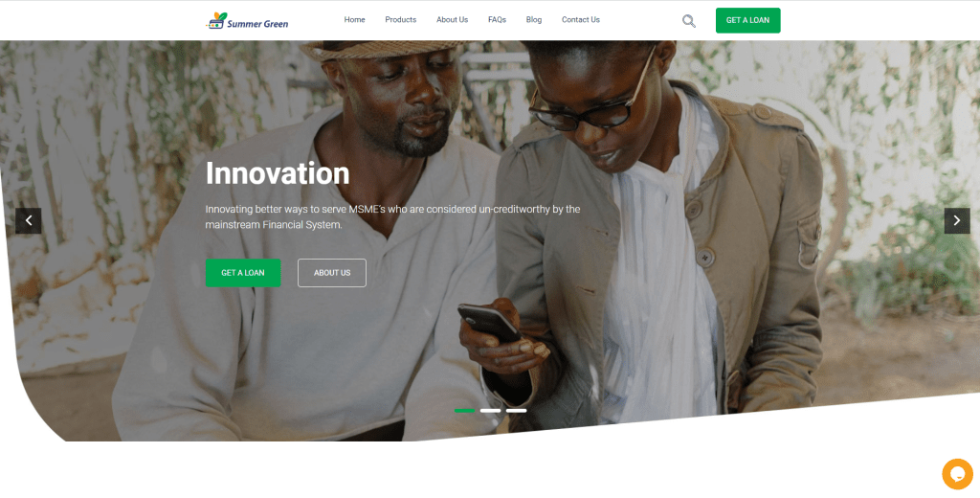Open the Products menu

coord(401,20)
